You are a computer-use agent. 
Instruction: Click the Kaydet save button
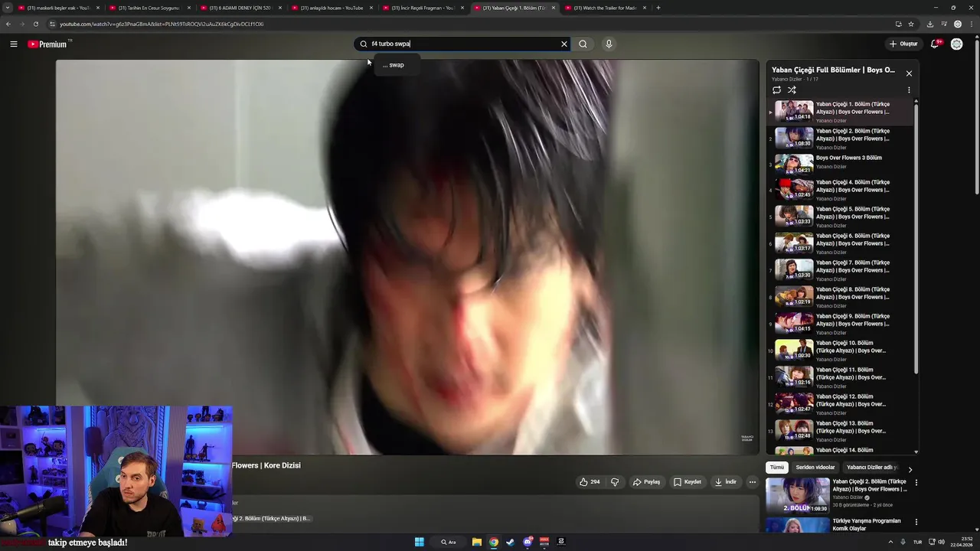(688, 482)
